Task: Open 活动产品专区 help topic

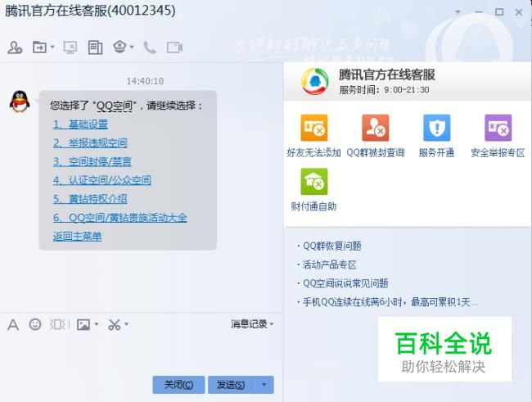Action: tap(330, 264)
